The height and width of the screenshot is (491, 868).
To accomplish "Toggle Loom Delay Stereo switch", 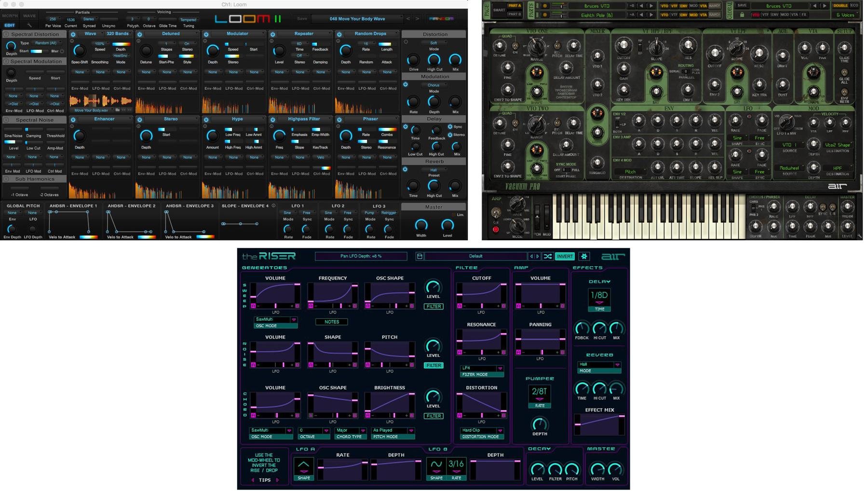I will (450, 135).
